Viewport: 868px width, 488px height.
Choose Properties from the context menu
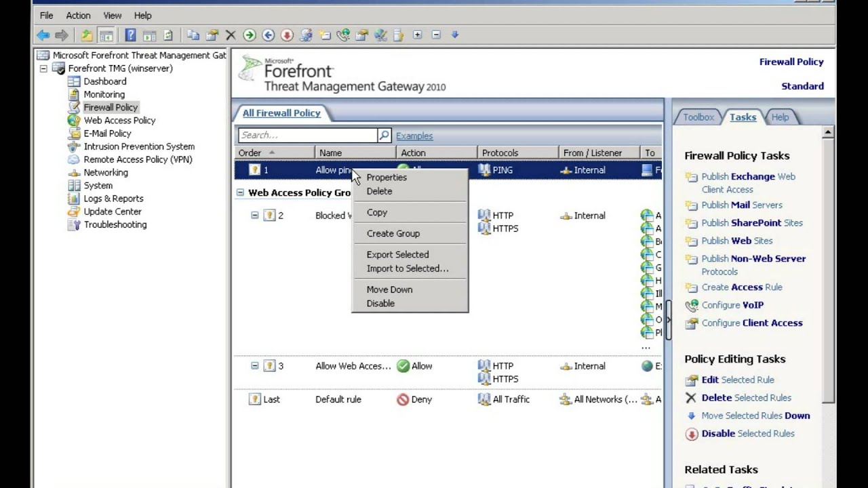click(x=410, y=177)
